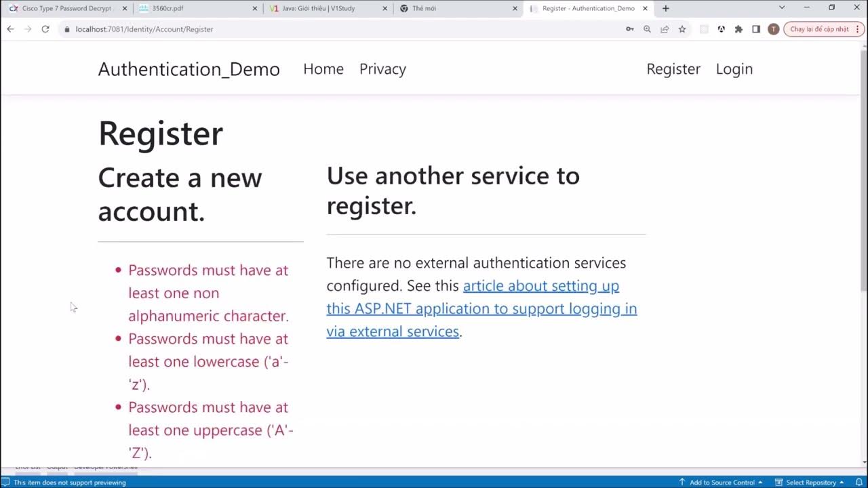Image resolution: width=868 pixels, height=488 pixels.
Task: Click 'This item does not support previewing' status
Action: [70, 483]
